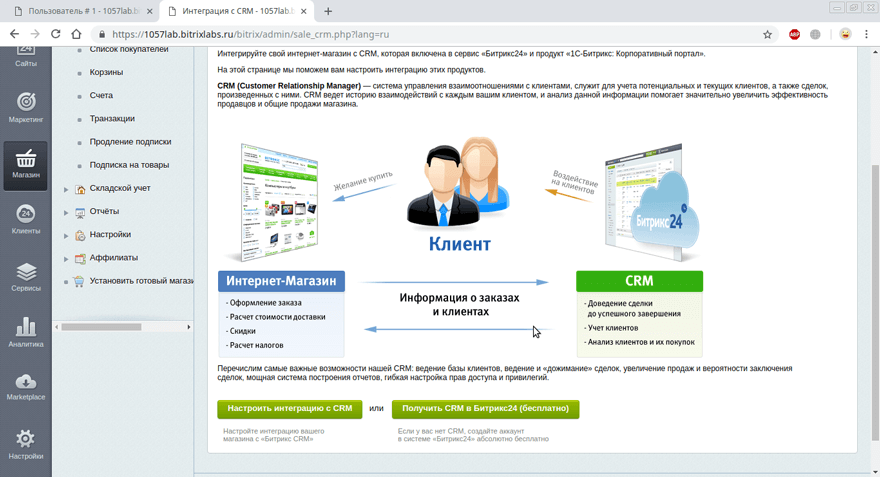The width and height of the screenshot is (880, 477).
Task: Click Настроить интеграцию с CRM button
Action: (x=290, y=409)
